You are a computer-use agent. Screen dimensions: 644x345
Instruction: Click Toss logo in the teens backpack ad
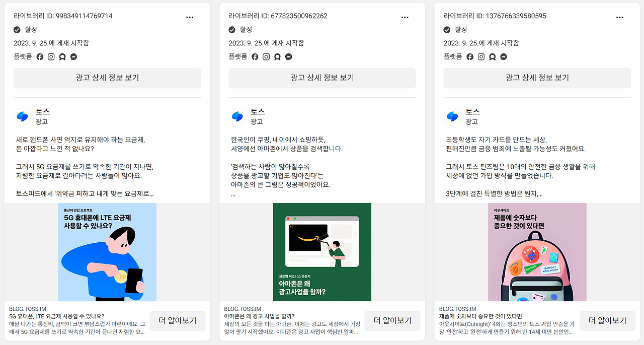coord(453,116)
